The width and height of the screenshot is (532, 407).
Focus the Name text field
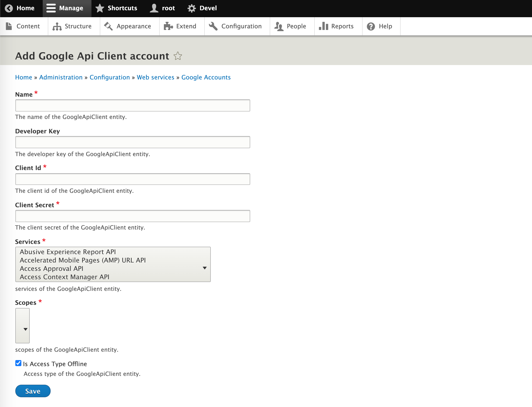tap(133, 106)
